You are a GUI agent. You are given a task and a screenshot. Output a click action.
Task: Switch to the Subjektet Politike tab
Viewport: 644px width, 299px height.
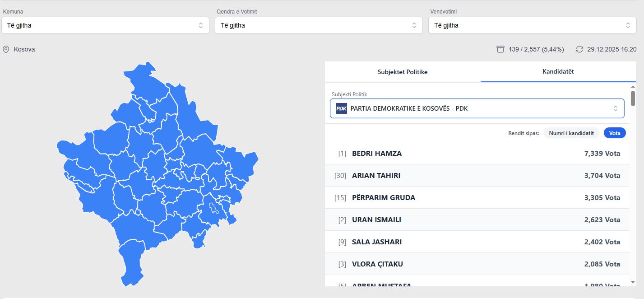pyautogui.click(x=403, y=72)
